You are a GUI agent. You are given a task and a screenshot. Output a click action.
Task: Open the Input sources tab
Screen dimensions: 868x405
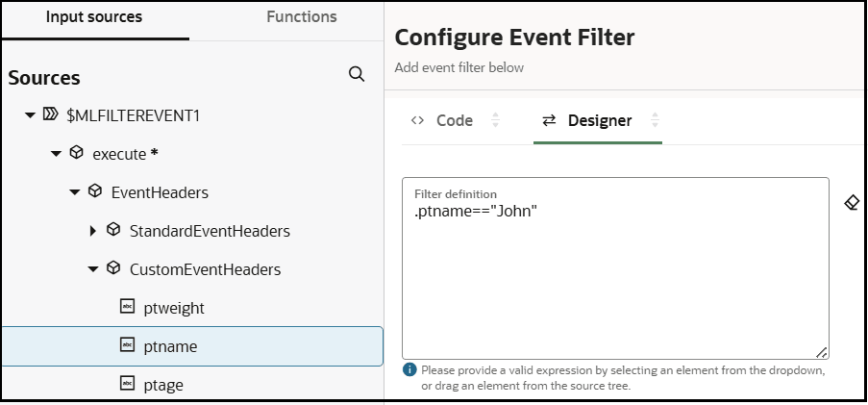(94, 17)
